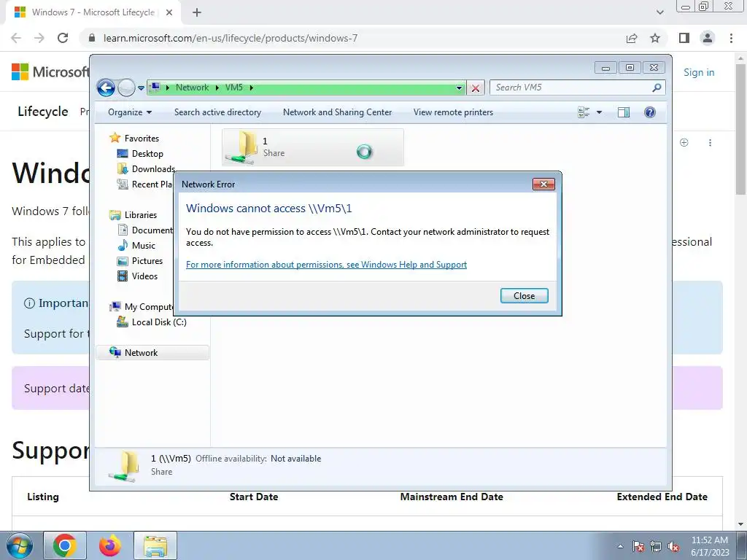Open Music library
This screenshot has height=560, width=747.
click(x=144, y=246)
